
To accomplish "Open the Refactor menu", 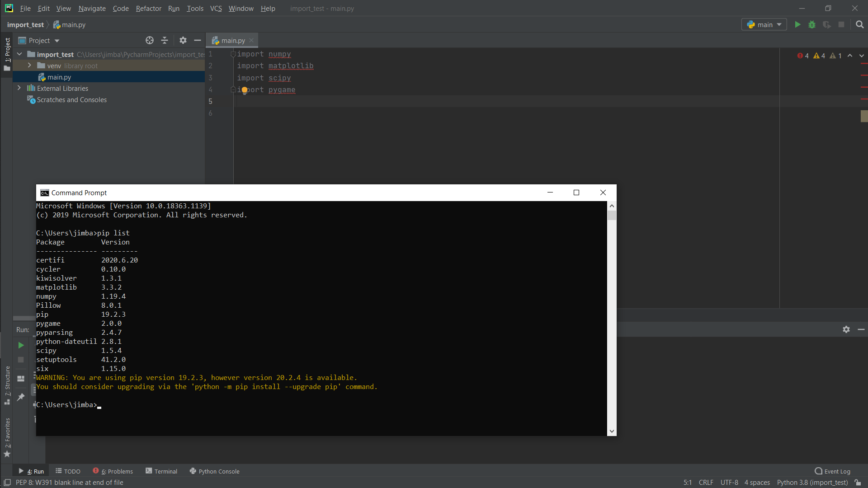I will coord(148,8).
